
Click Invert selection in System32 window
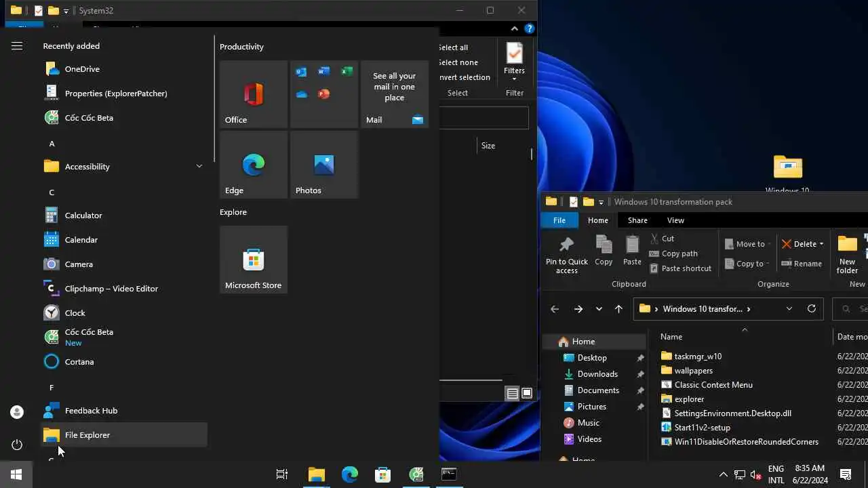point(465,77)
